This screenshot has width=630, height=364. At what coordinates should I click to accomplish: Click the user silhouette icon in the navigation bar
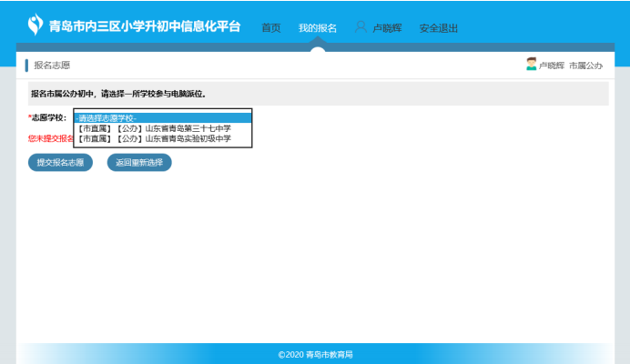pos(361,27)
